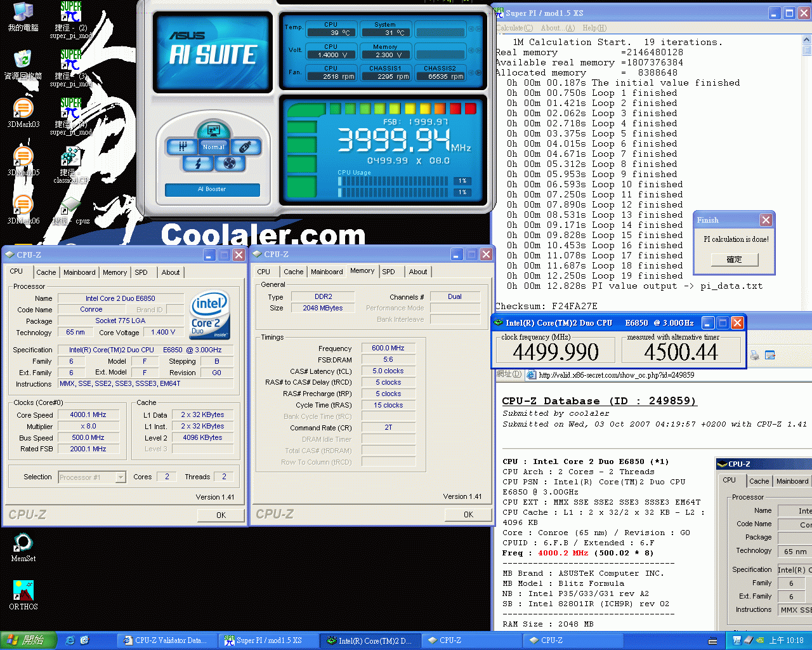The image size is (812, 650).
Task: Click the keyboard language bar icon in taskbar
Action: (713, 640)
